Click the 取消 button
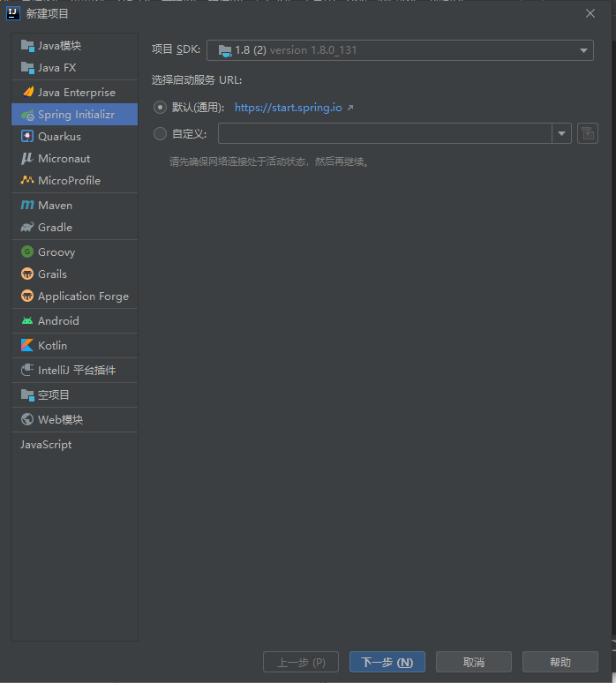 coord(474,662)
